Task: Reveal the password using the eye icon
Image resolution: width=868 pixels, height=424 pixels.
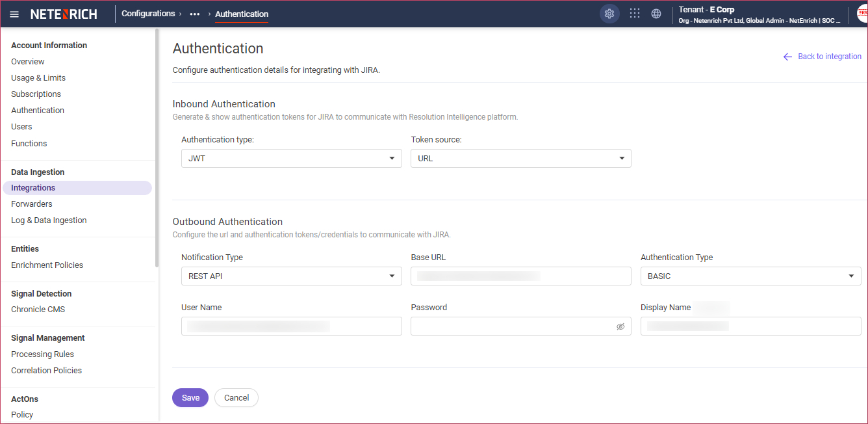Action: point(620,326)
